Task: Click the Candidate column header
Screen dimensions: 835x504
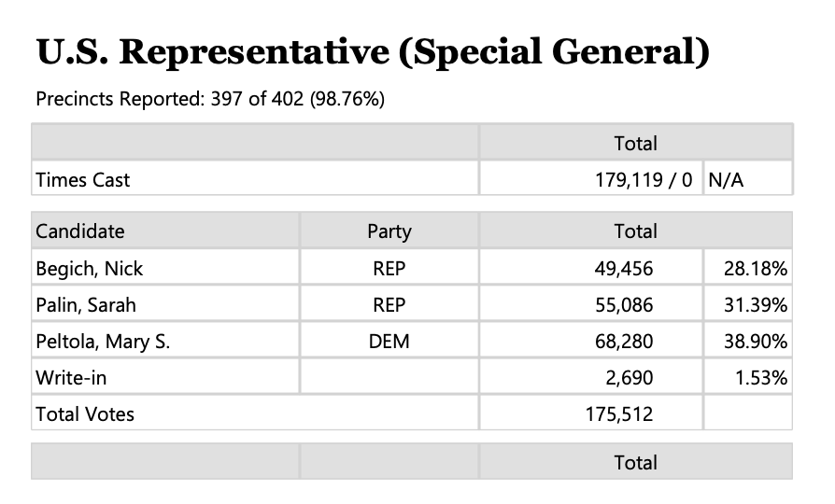Action: click(79, 231)
